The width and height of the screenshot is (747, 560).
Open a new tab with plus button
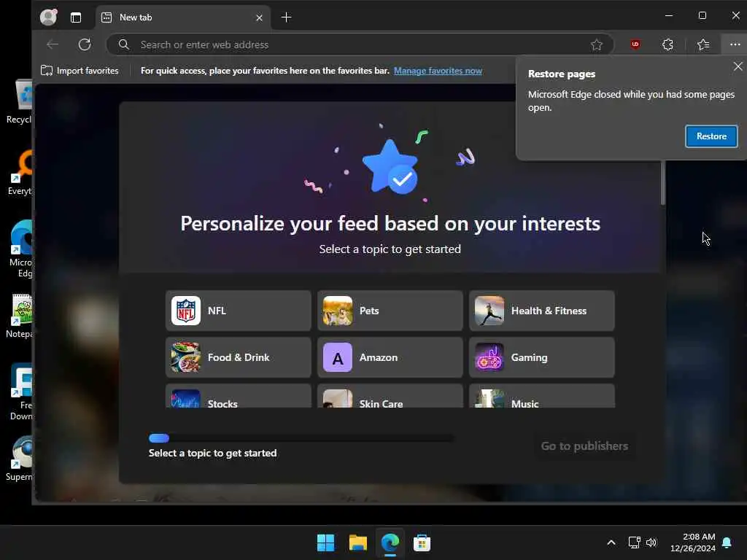pos(286,17)
